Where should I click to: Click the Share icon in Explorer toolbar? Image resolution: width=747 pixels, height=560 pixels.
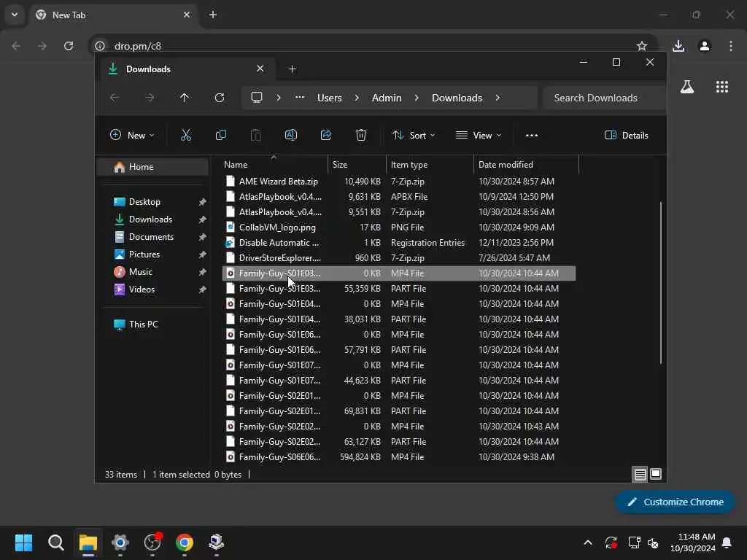326,135
